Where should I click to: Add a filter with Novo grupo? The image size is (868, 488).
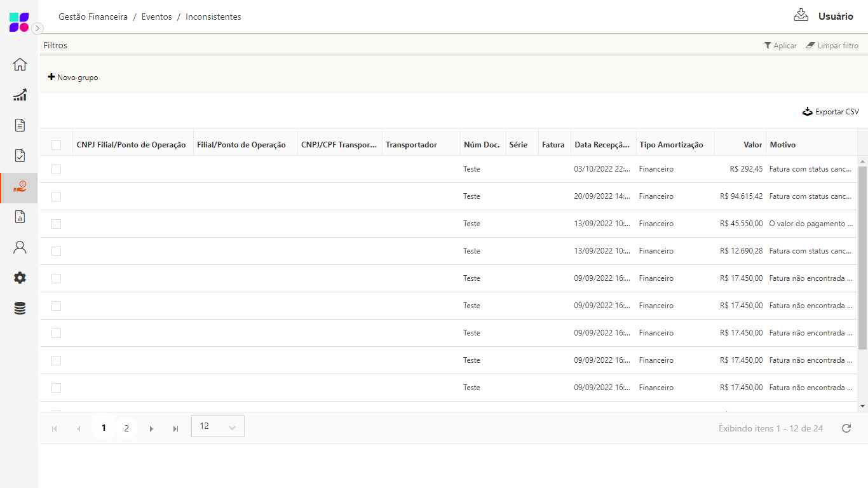(73, 78)
